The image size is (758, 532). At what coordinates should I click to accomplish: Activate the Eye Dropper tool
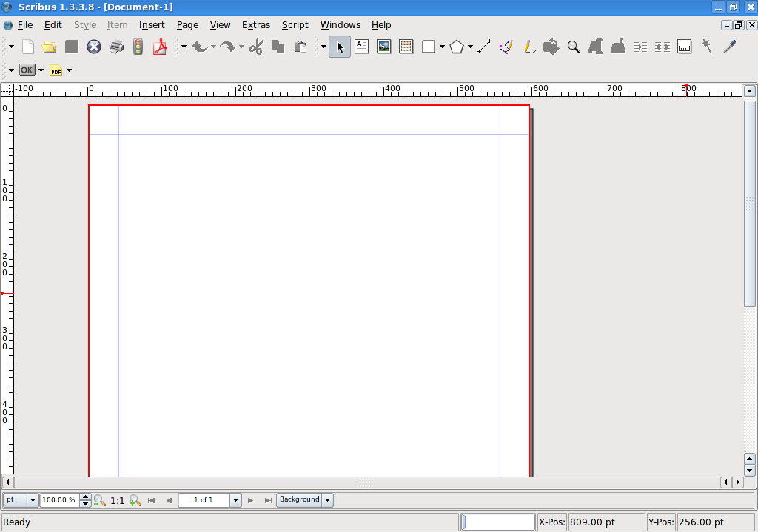[729, 47]
